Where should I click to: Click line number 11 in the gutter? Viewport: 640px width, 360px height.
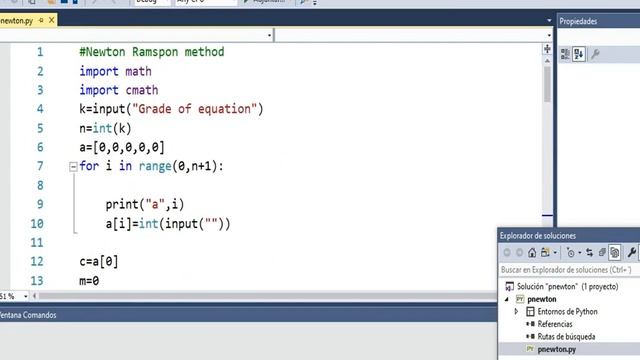click(x=37, y=243)
